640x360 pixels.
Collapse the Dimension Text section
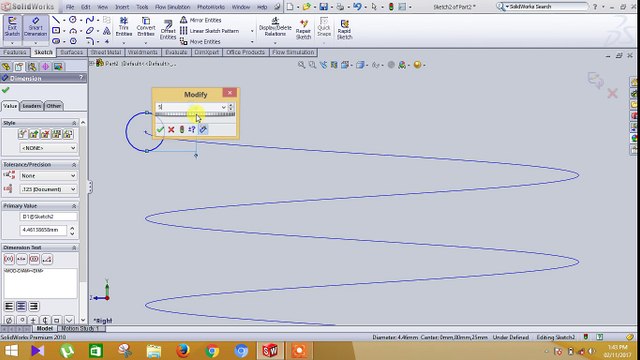click(74, 248)
